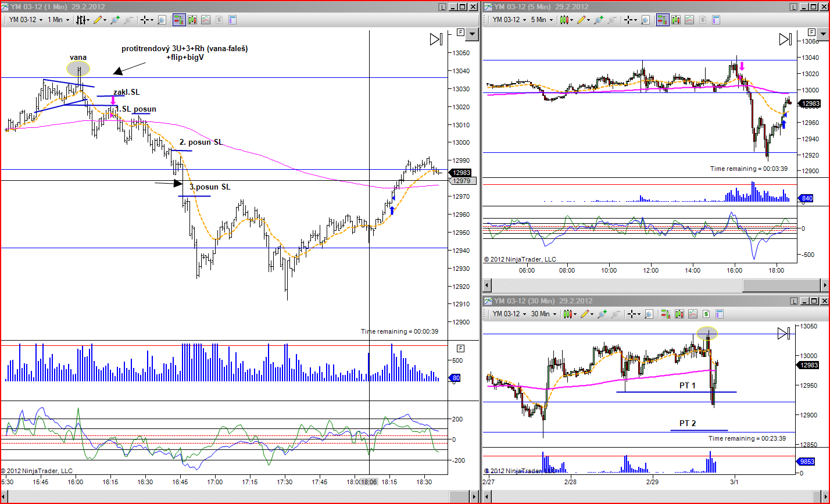Expand the black arrow menu on the 1 Min price axis
The image size is (830, 504).
pos(473,35)
